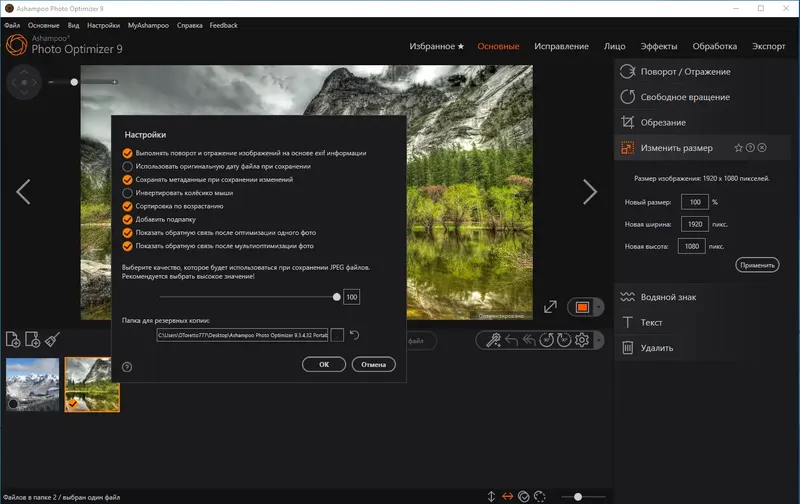
Task: Expand the dropdown beside the orange view button
Action: [598, 307]
